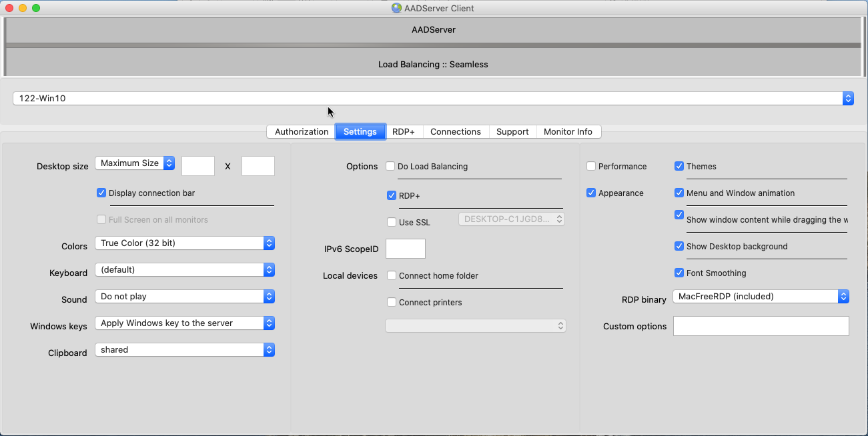The height and width of the screenshot is (436, 868).
Task: Open the Clipboard shared dropdown
Action: tap(185, 350)
